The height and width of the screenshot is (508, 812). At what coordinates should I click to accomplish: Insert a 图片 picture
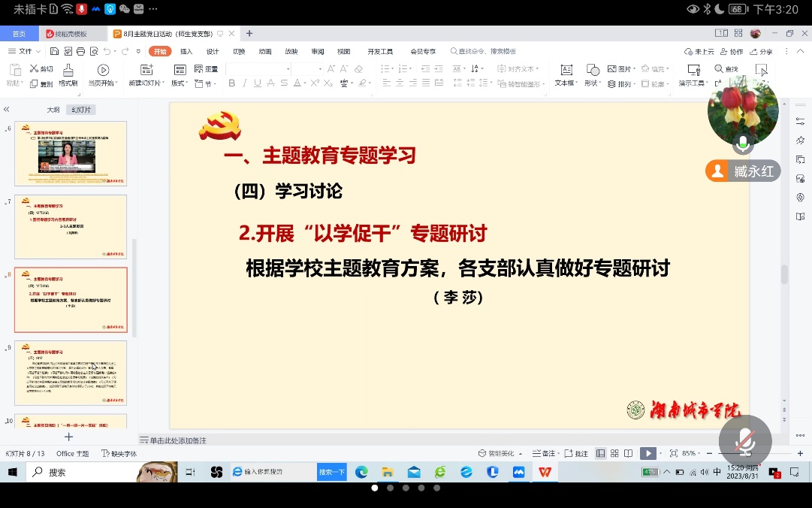(621, 68)
